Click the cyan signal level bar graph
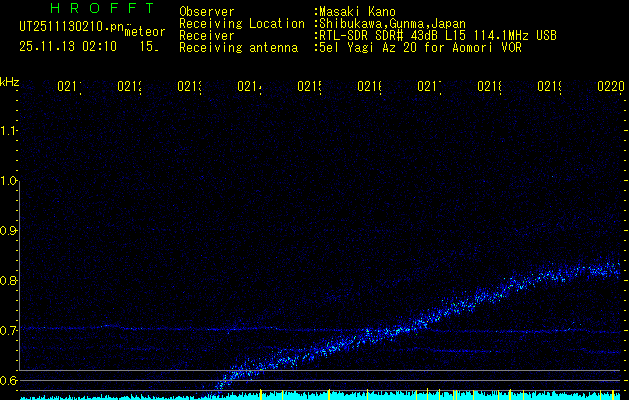The width and height of the screenshot is (629, 400). coord(321,395)
